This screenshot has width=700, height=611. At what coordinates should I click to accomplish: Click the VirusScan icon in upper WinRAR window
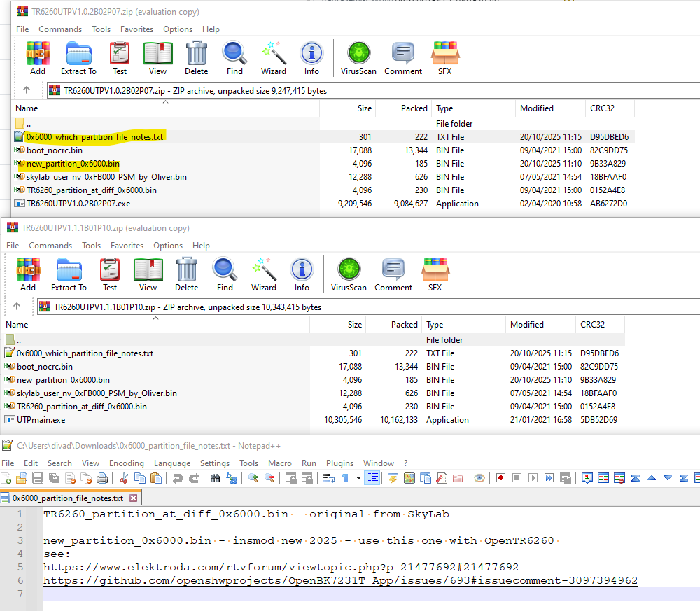pyautogui.click(x=358, y=58)
